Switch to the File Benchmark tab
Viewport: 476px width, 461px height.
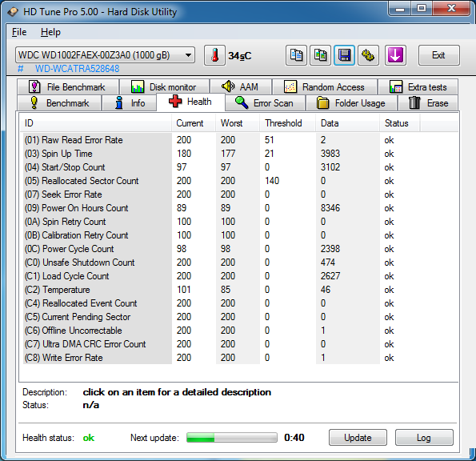68,87
